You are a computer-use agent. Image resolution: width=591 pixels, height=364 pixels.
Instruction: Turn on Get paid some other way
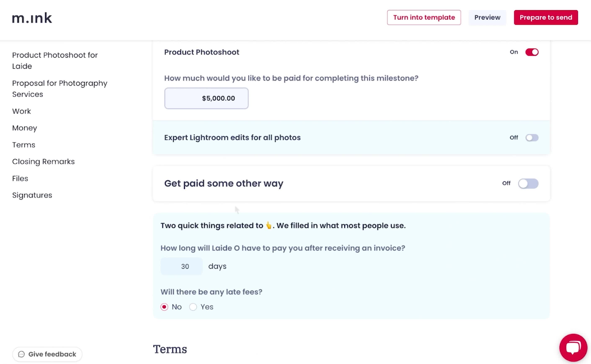click(x=528, y=183)
